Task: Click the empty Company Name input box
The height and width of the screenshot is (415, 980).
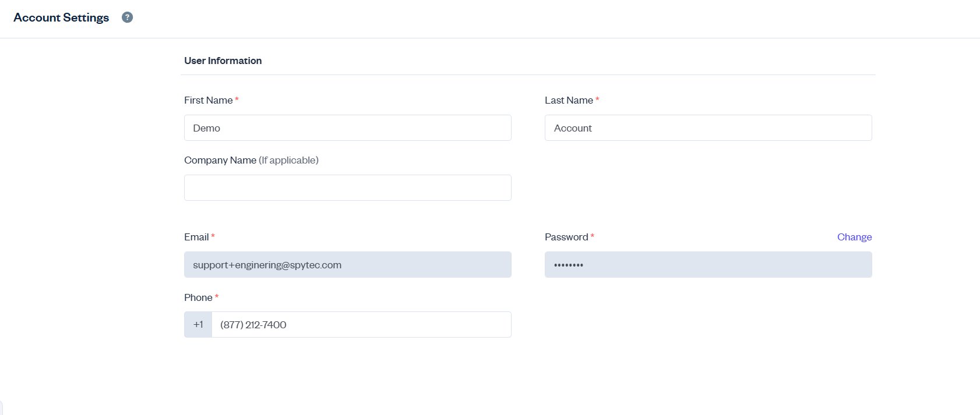Action: click(x=347, y=188)
